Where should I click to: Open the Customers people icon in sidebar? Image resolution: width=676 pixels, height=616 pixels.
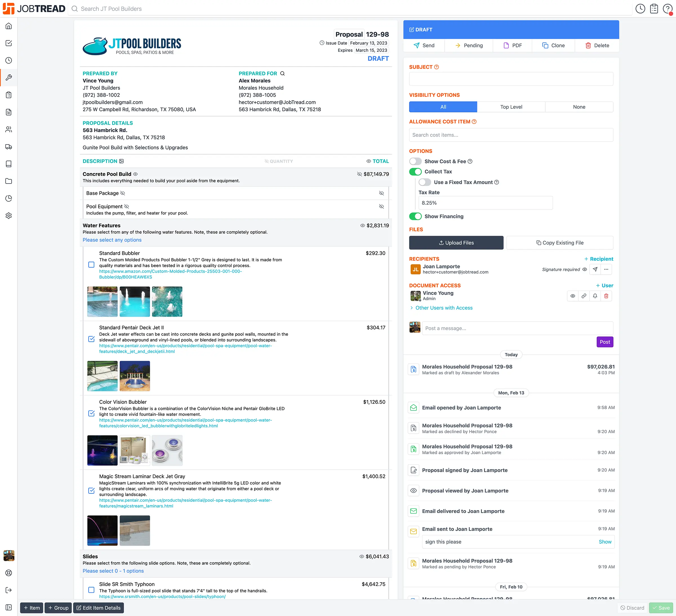click(9, 130)
